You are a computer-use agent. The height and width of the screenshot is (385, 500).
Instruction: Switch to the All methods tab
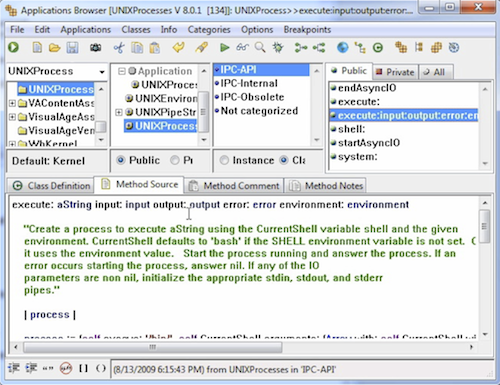click(x=435, y=72)
